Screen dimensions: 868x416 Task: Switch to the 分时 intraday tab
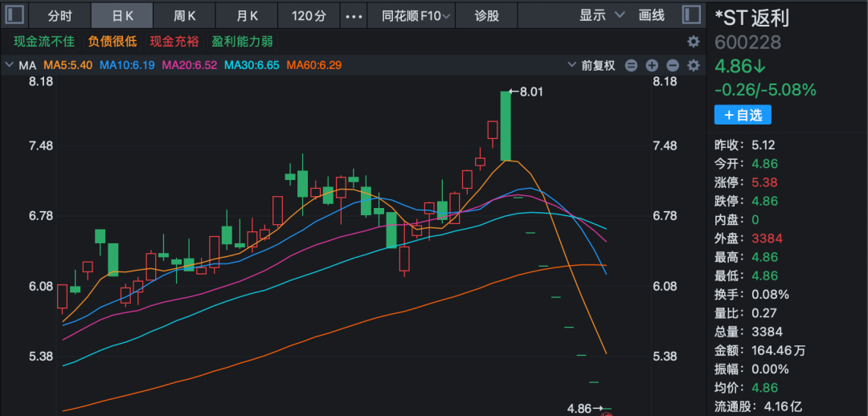click(x=59, y=15)
